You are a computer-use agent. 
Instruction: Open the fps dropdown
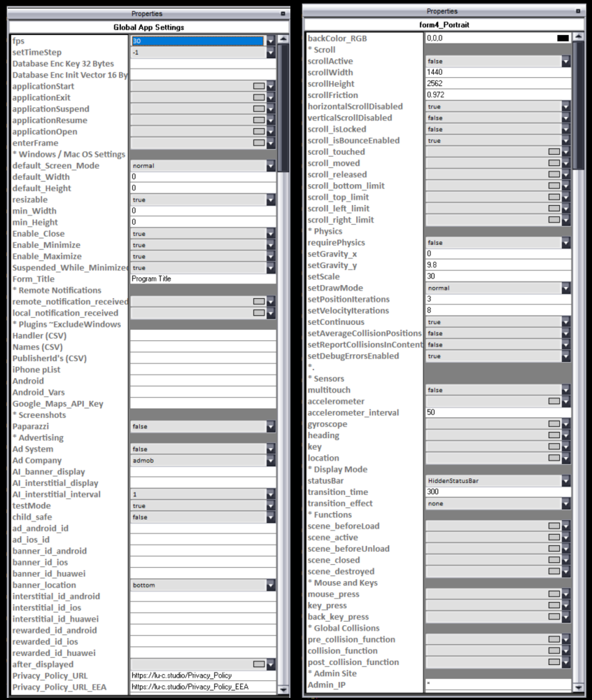[x=271, y=41]
